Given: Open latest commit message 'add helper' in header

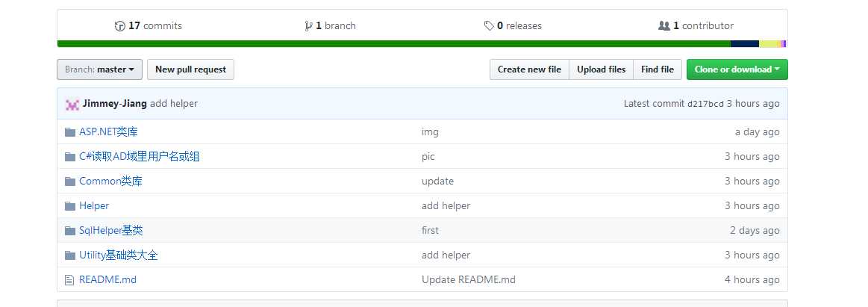Looking at the screenshot, I should pos(174,104).
